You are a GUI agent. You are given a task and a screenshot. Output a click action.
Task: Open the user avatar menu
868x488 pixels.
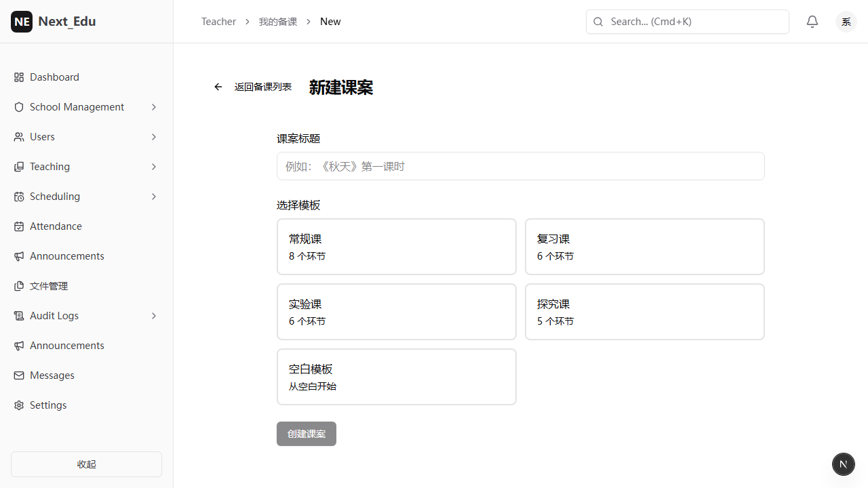pos(846,22)
